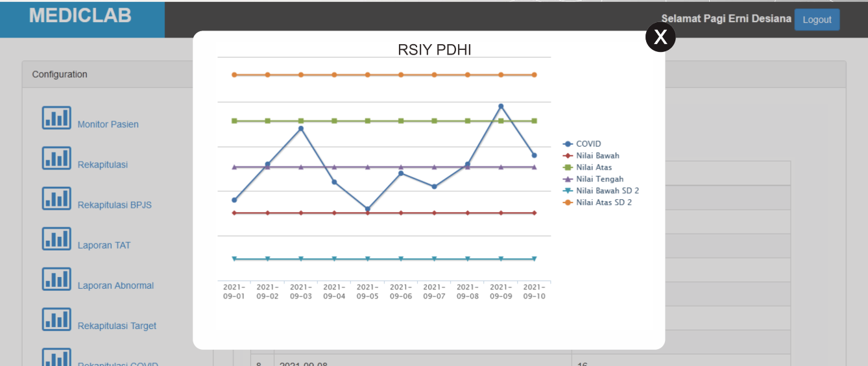The image size is (868, 366).
Task: Hide Nilai Tengah series via legend
Action: tap(599, 179)
